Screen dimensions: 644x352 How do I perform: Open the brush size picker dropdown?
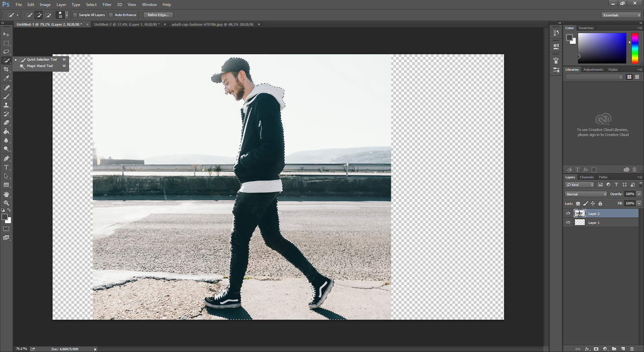click(x=66, y=15)
